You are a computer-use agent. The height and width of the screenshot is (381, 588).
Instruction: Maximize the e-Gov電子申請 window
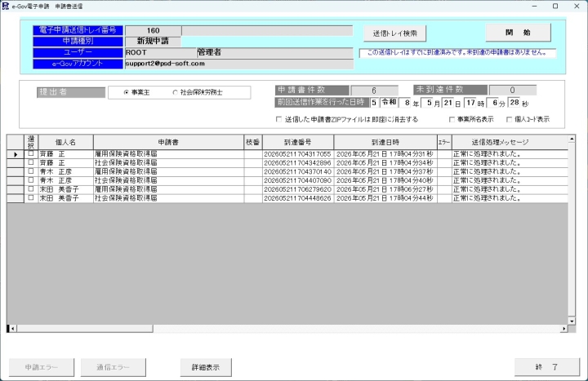point(555,6)
